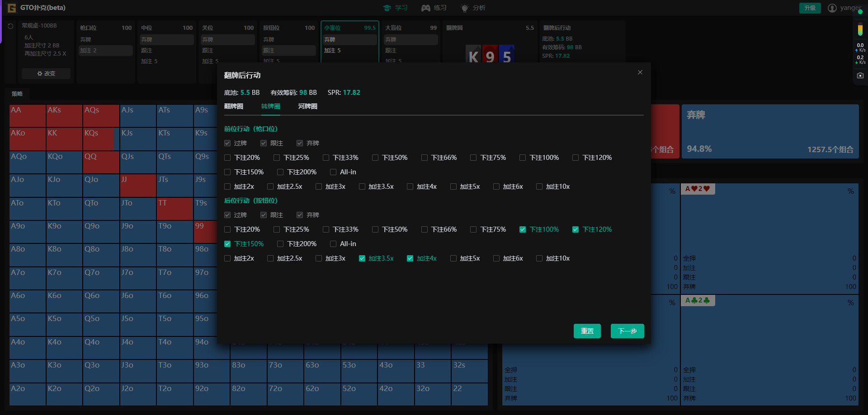Viewport: 868px width, 415px height.
Task: Select the KK hand cell
Action: point(64,139)
